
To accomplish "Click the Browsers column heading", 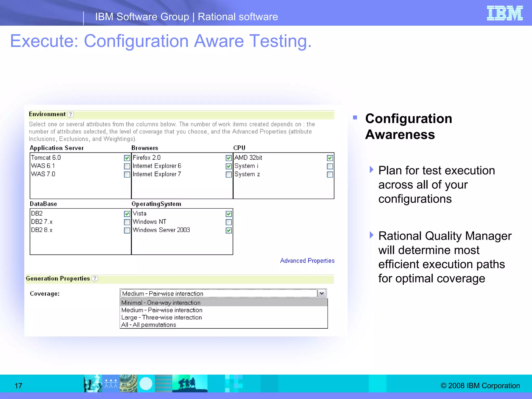I will [145, 148].
